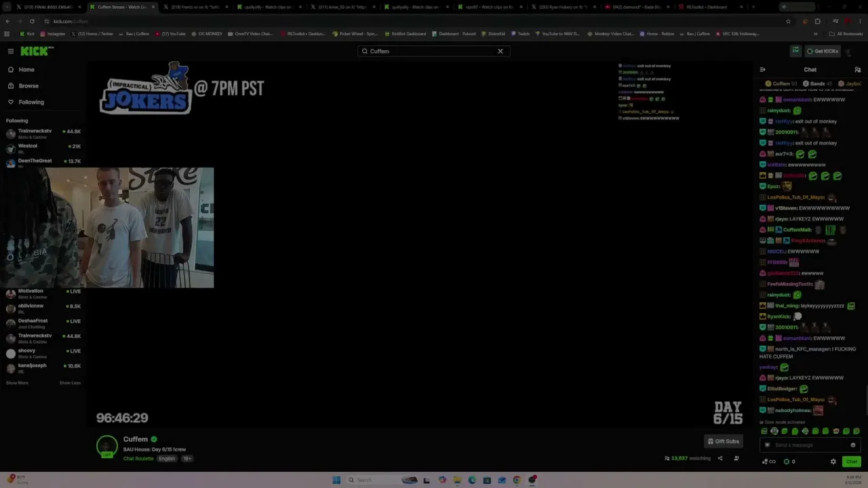
Task: Click the Kick logo
Action: point(35,51)
